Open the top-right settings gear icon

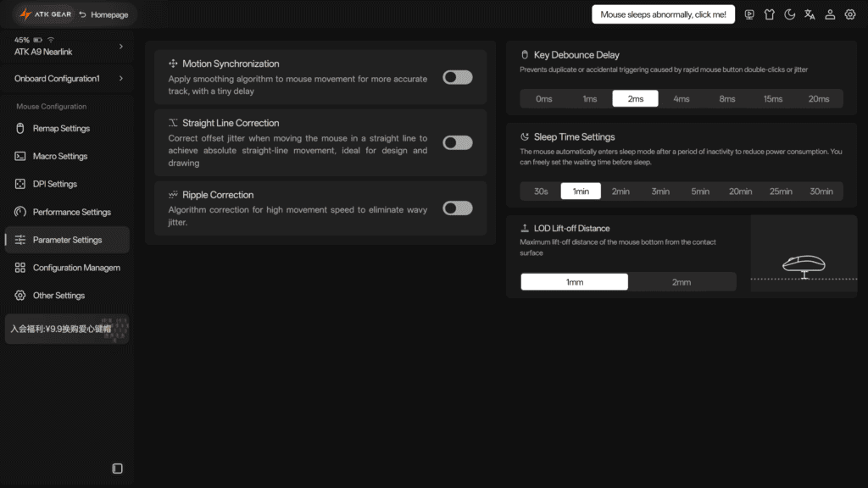pos(849,15)
